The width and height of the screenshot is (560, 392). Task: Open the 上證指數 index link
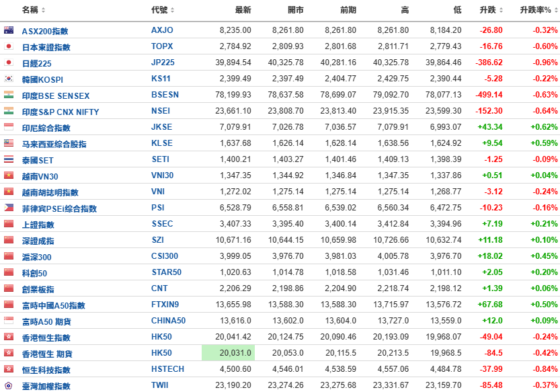pyautogui.click(x=38, y=225)
